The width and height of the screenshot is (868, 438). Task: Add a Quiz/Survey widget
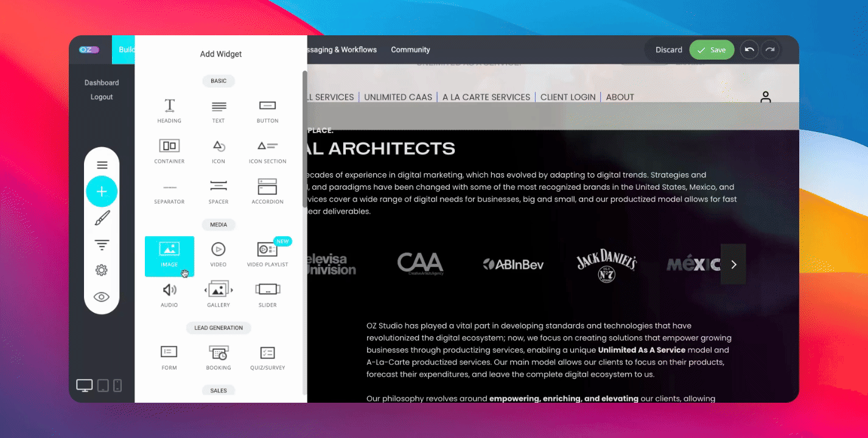coord(268,358)
